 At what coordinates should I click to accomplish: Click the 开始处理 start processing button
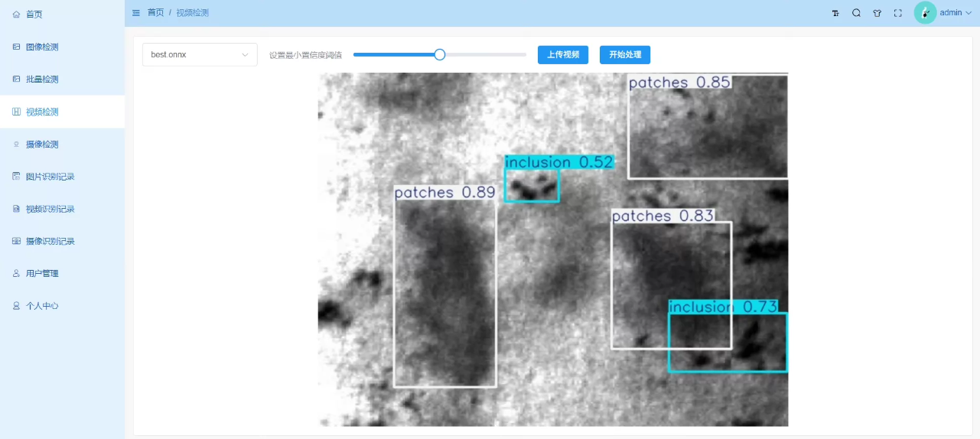[x=625, y=55]
